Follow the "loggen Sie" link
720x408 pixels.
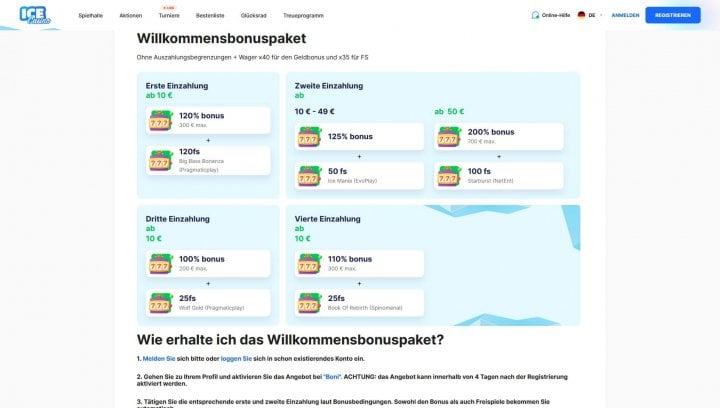pos(236,358)
